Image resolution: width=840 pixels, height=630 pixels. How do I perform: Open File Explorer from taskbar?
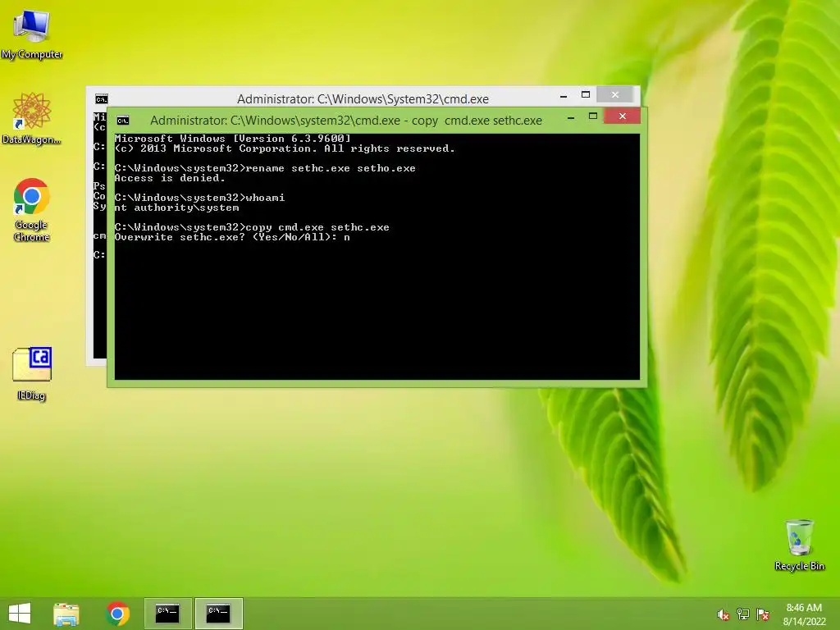66,614
